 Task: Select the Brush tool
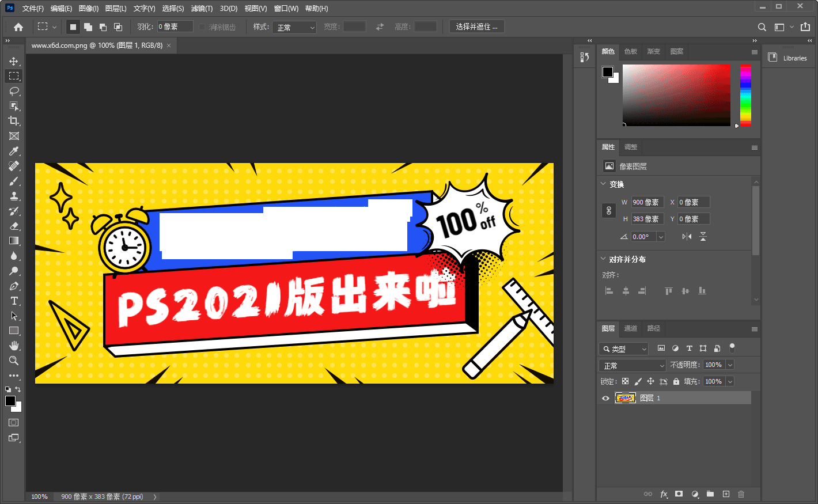(x=14, y=181)
